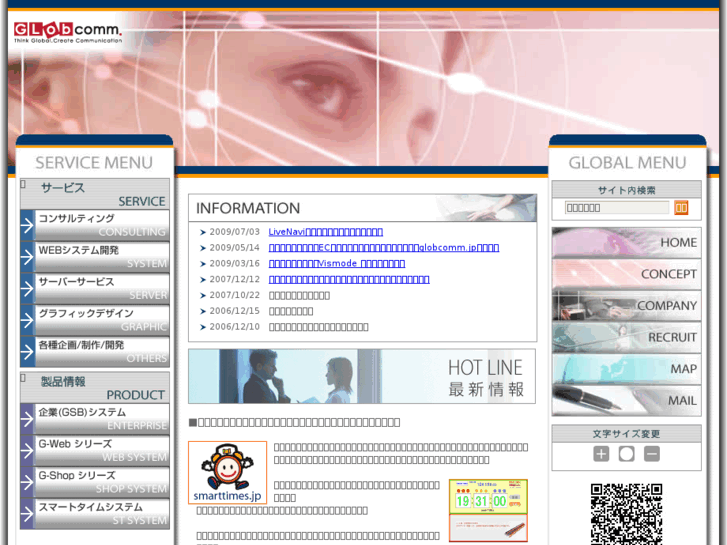
Task: Click the 2006/12/15 news entry text
Action: (291, 311)
